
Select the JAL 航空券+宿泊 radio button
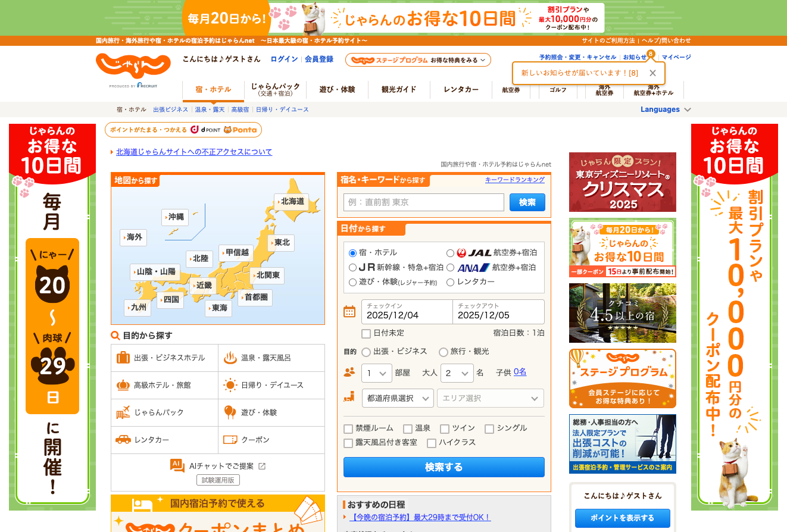pos(451,252)
